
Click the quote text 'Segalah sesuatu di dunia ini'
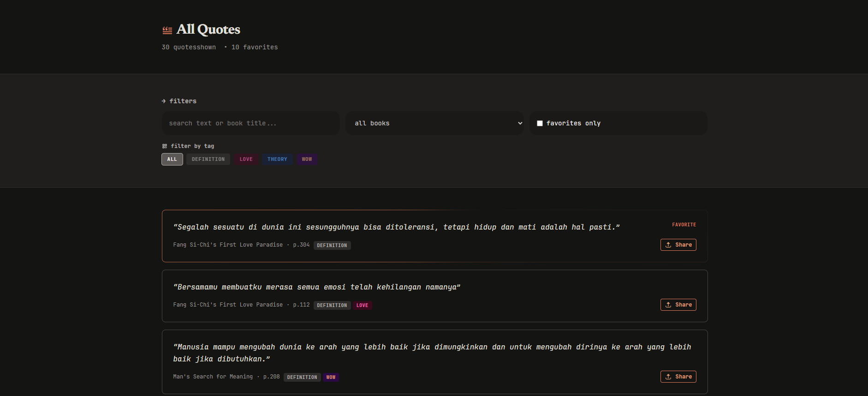(x=397, y=227)
